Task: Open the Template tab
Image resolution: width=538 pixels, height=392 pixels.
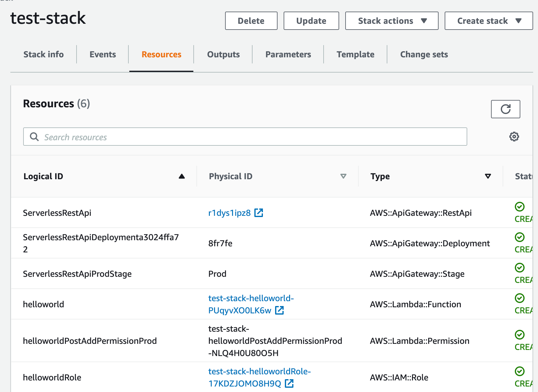Action: click(x=355, y=54)
